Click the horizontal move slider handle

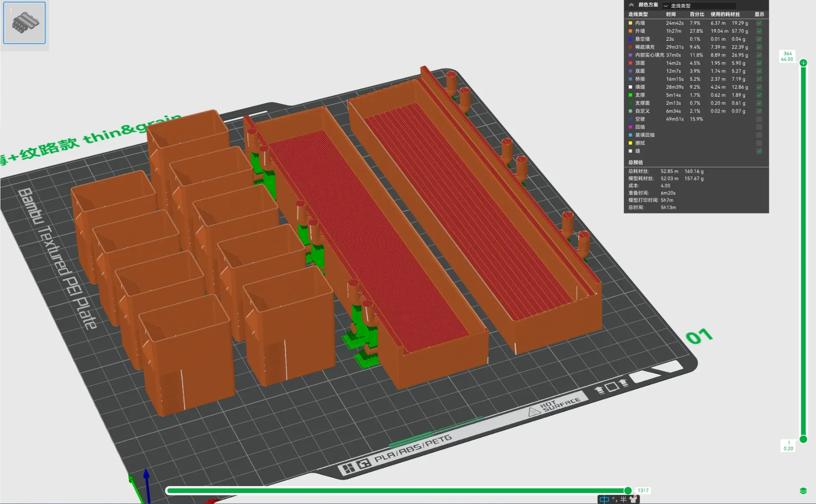pos(628,491)
